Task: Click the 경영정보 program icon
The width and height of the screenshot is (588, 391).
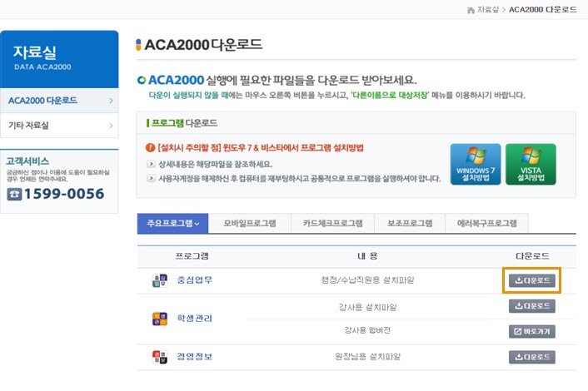Action: [160, 357]
